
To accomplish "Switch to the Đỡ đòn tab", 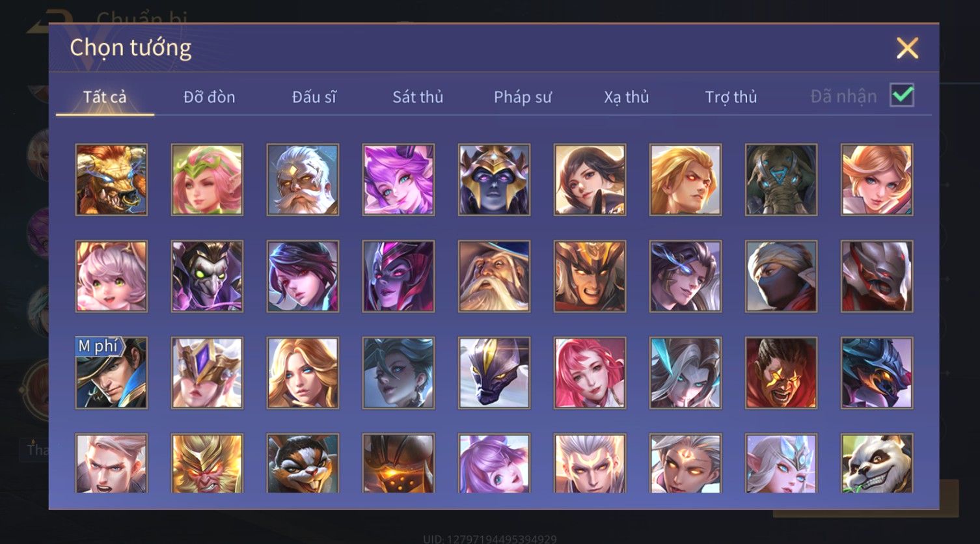I will coord(209,97).
